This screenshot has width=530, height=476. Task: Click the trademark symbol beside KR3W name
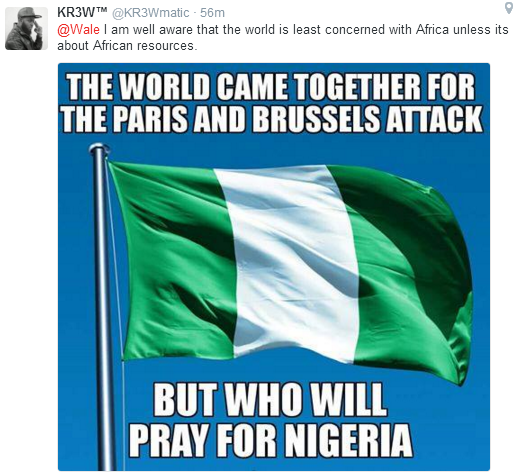point(102,10)
